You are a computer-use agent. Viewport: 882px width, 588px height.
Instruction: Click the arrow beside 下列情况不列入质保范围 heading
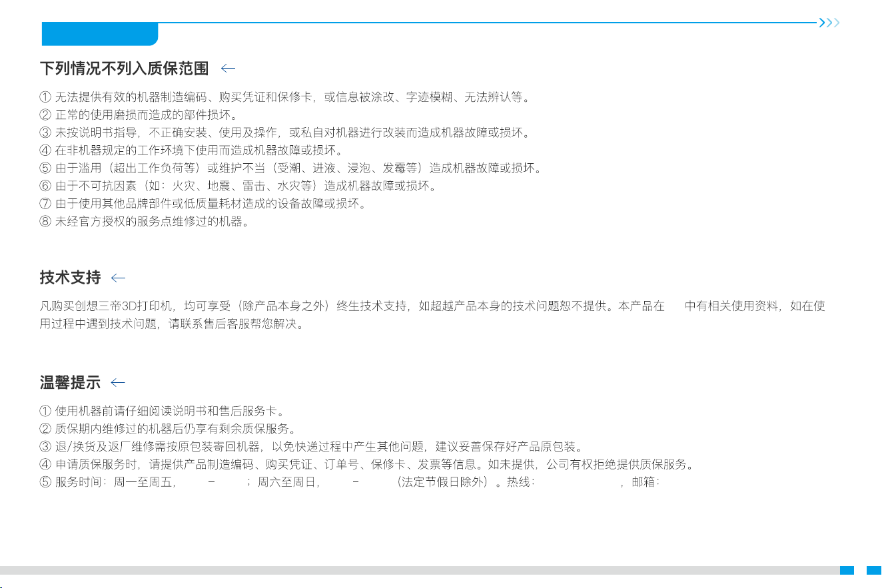tap(228, 68)
